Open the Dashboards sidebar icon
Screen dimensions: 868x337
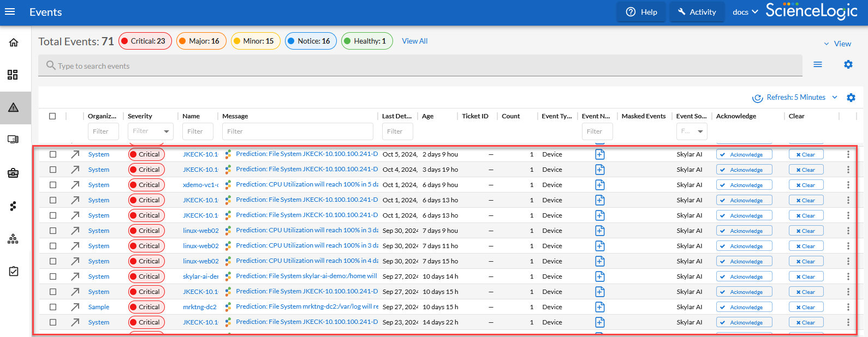[13, 75]
